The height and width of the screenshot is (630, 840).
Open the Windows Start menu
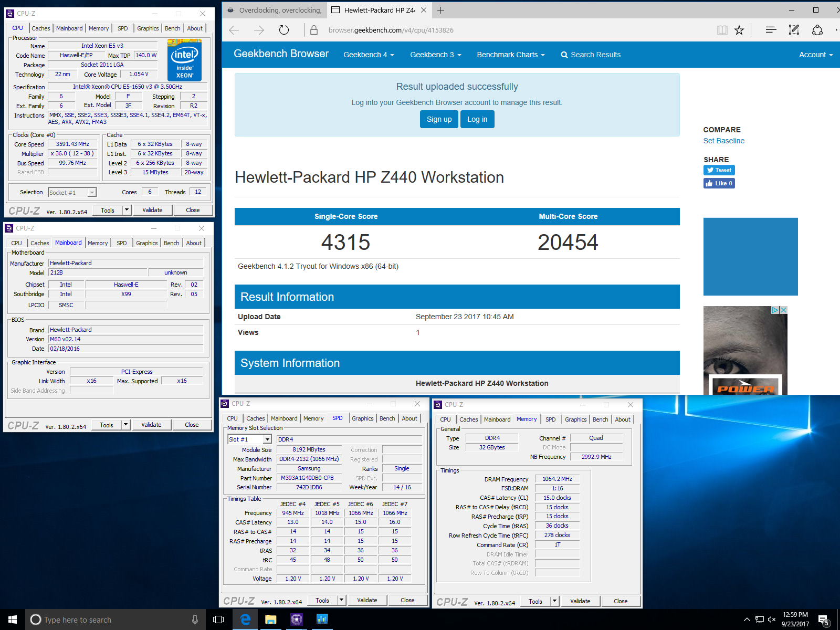tap(13, 619)
